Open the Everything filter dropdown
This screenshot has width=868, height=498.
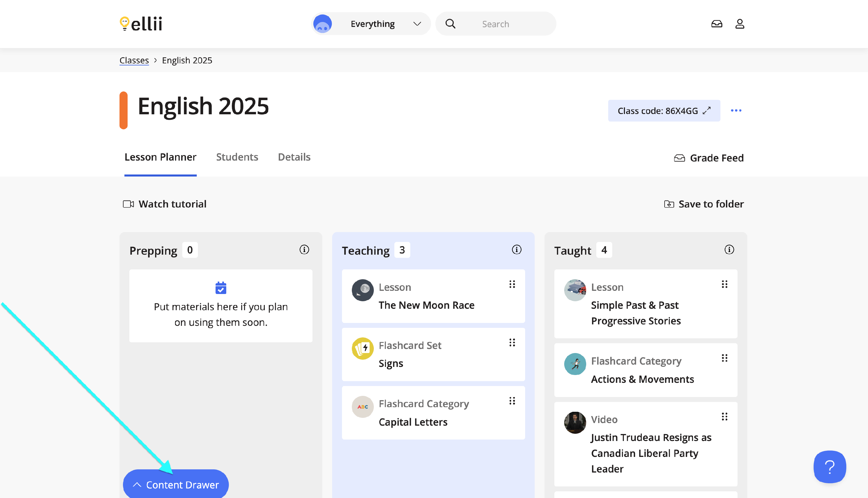pyautogui.click(x=371, y=24)
